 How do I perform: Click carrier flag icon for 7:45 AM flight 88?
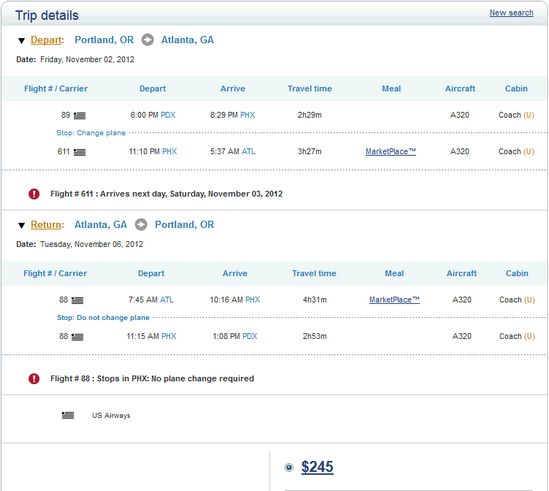click(77, 300)
